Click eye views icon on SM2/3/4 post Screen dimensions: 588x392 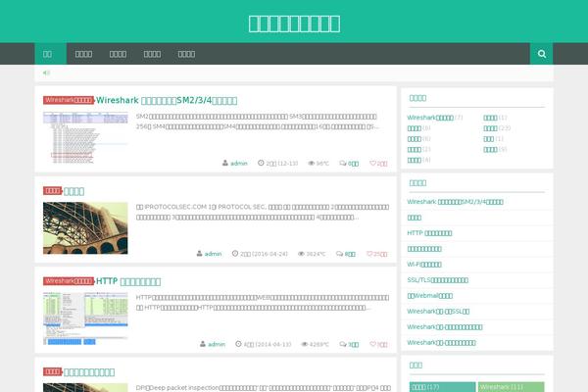coord(312,164)
